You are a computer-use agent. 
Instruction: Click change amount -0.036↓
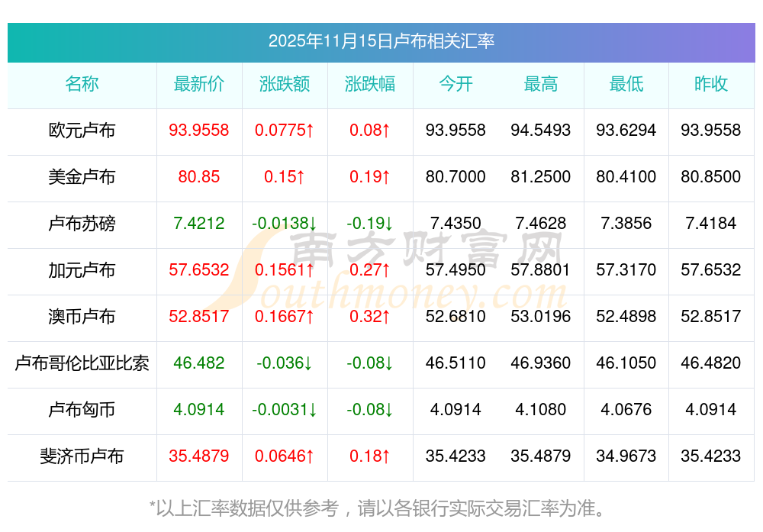(285, 363)
